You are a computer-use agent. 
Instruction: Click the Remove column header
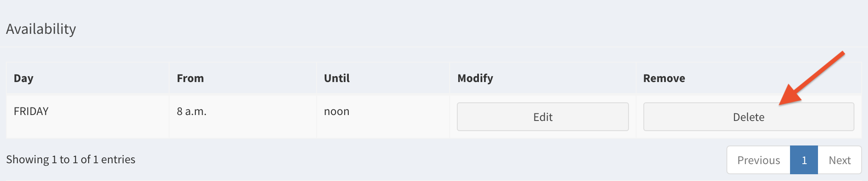[664, 78]
